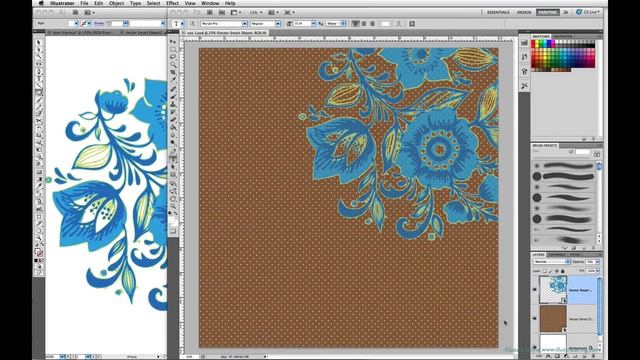Click the brush size input field

tap(582, 152)
